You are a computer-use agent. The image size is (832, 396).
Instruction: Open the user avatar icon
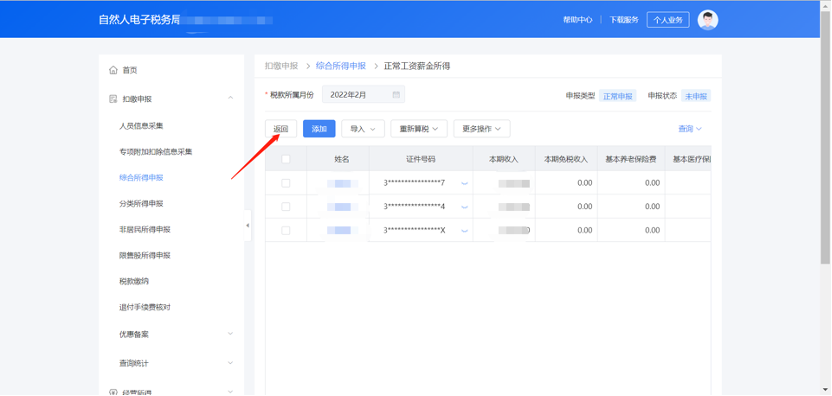pyautogui.click(x=707, y=20)
